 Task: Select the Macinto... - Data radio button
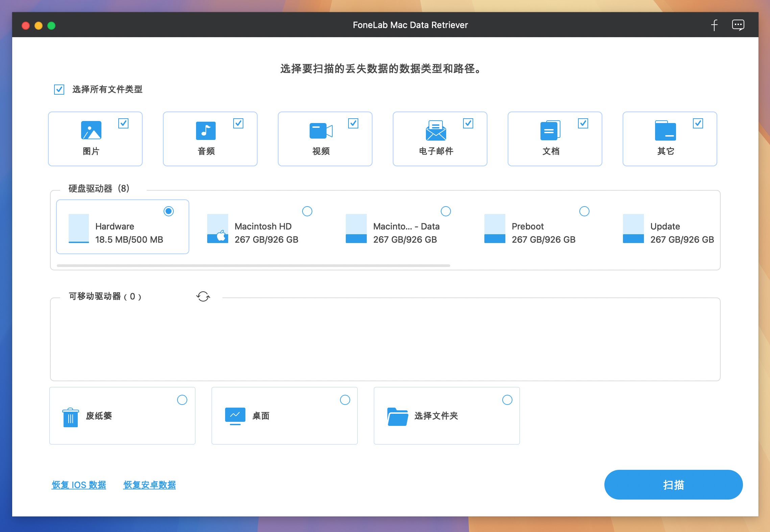[x=446, y=211]
